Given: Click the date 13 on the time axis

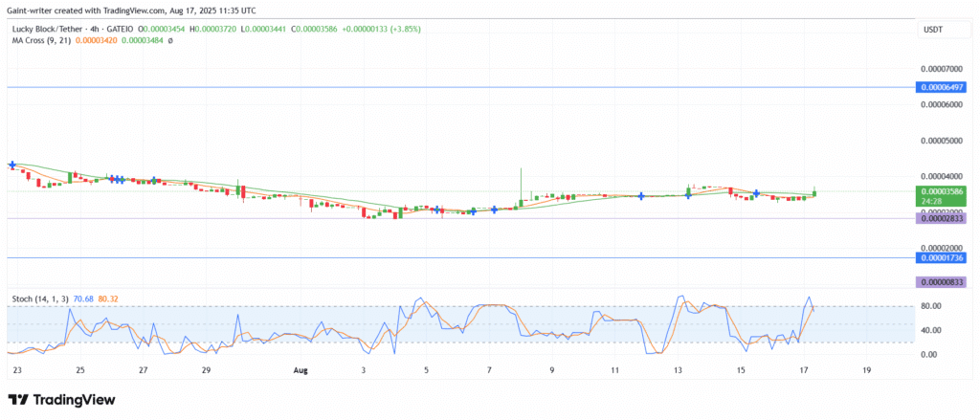Looking at the screenshot, I should click(x=679, y=370).
